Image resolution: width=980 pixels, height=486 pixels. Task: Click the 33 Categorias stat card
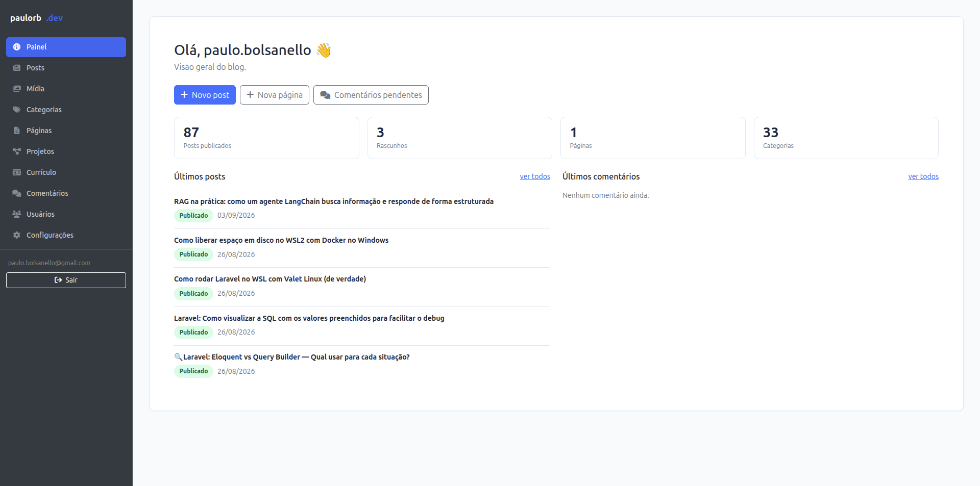pos(846,138)
